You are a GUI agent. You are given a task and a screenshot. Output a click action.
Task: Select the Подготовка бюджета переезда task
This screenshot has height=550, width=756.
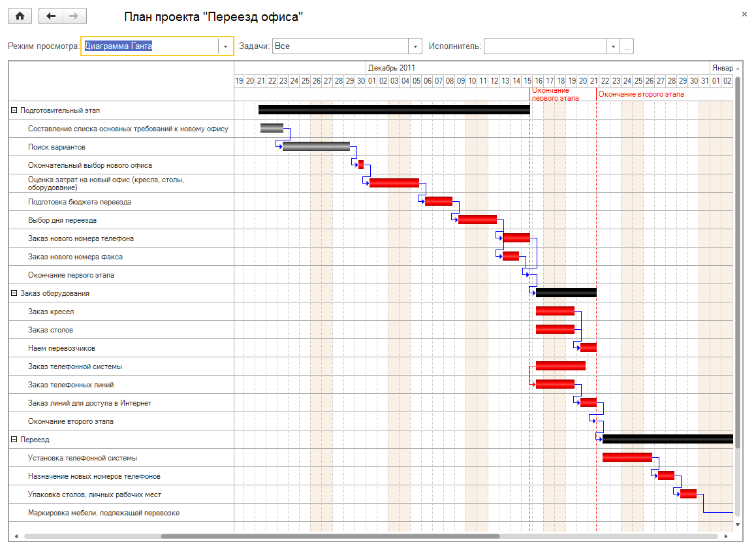point(79,202)
